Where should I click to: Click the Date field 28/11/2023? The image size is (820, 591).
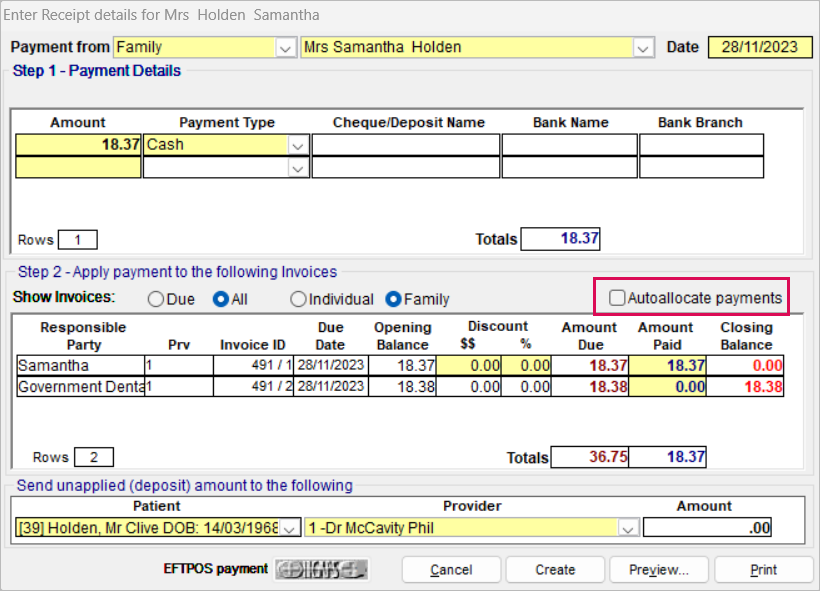pos(760,47)
